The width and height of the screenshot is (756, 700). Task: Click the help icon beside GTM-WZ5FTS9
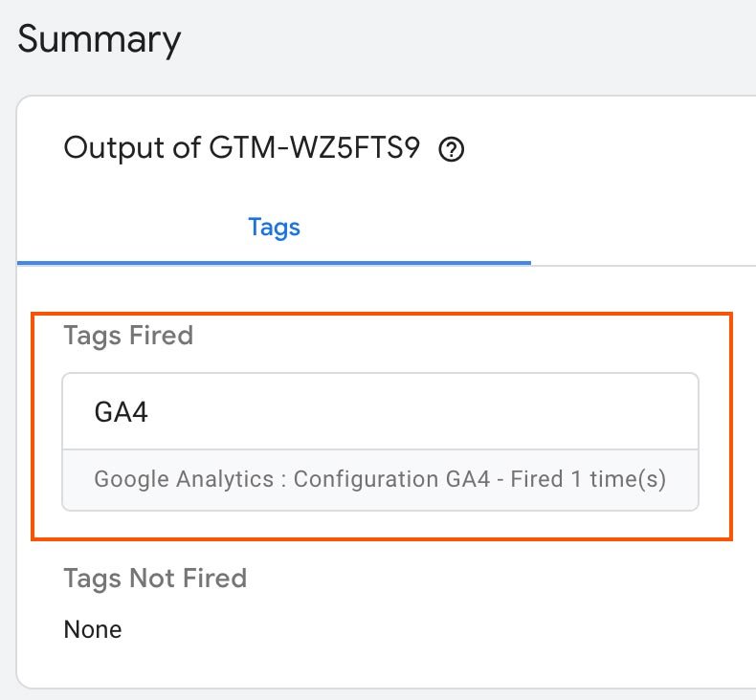coord(452,149)
